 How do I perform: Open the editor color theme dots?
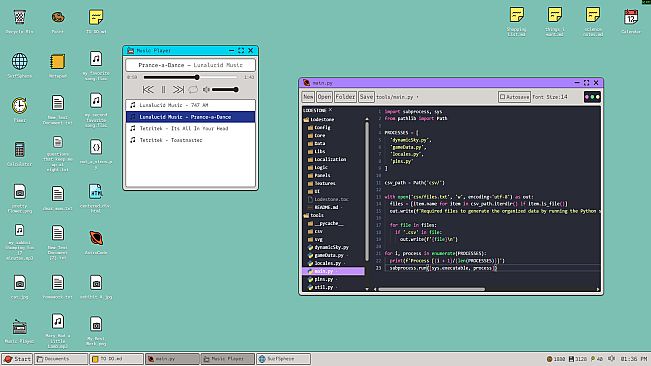click(x=592, y=97)
